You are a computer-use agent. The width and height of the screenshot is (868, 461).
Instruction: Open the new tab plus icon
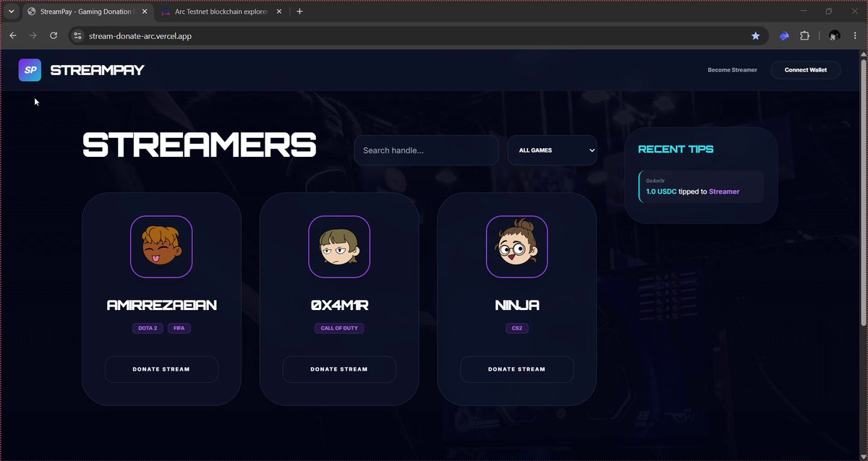click(299, 12)
